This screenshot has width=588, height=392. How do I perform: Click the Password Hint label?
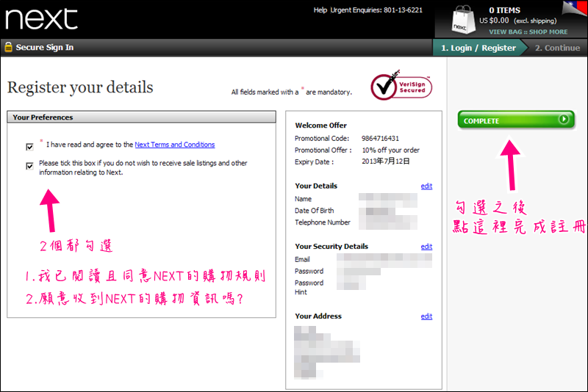(x=309, y=288)
